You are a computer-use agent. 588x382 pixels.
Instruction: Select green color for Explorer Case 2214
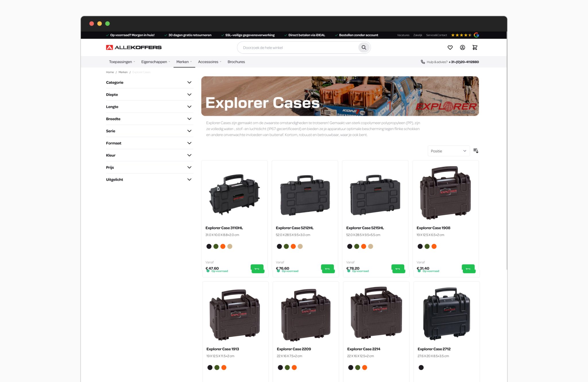(357, 367)
